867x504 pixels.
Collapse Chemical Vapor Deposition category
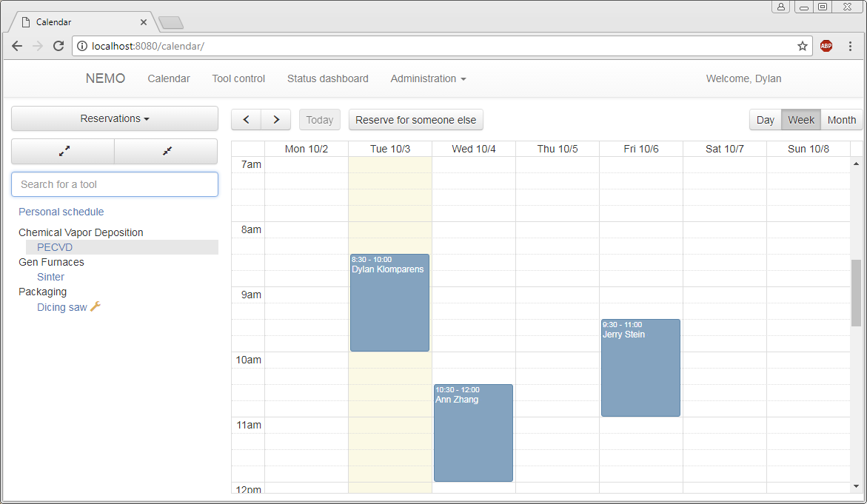tap(81, 232)
